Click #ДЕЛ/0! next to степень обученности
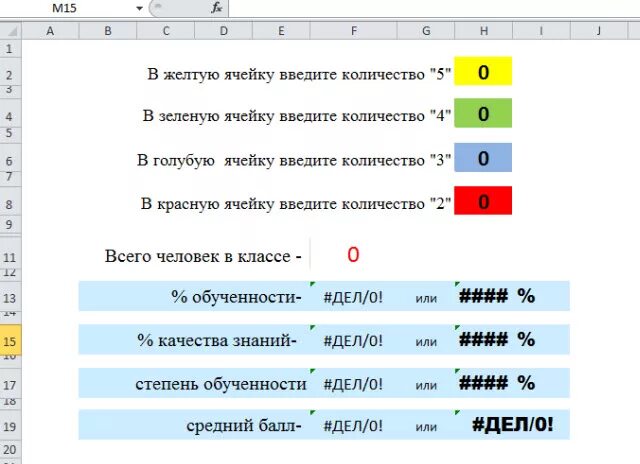 [353, 384]
